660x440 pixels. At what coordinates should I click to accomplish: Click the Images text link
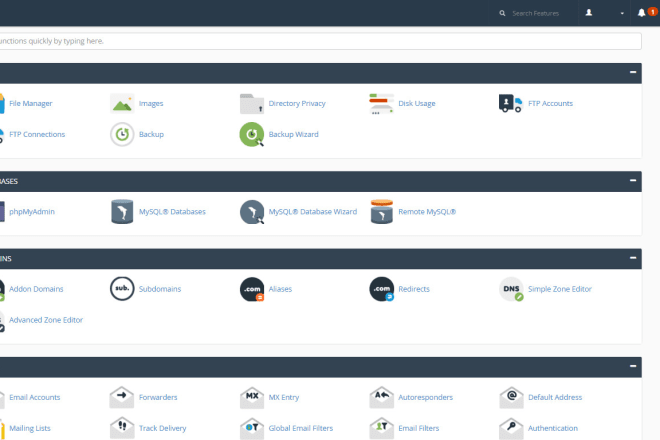coord(151,104)
